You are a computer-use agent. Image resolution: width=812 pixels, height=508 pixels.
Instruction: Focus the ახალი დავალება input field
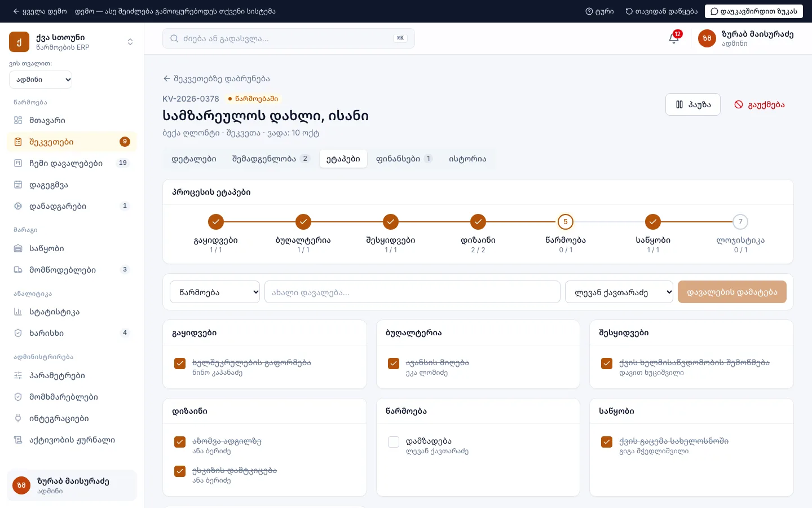pyautogui.click(x=412, y=292)
